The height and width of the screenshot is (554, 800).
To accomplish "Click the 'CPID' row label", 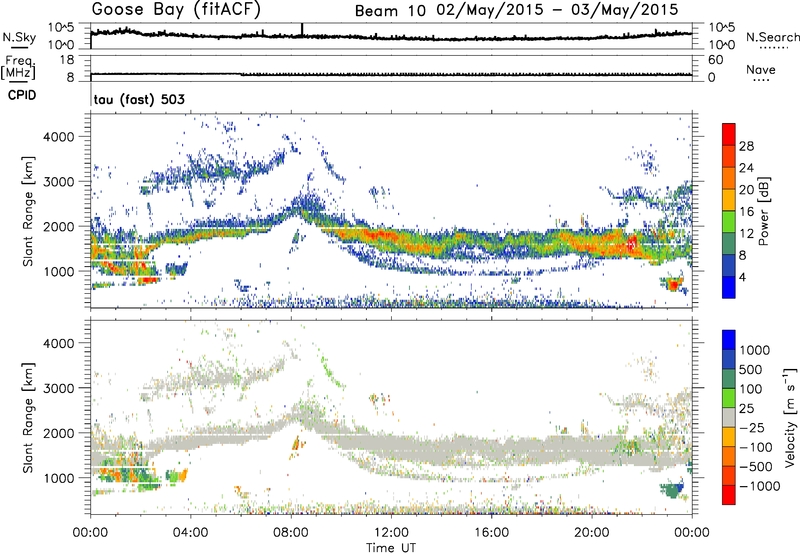I will pyautogui.click(x=22, y=95).
